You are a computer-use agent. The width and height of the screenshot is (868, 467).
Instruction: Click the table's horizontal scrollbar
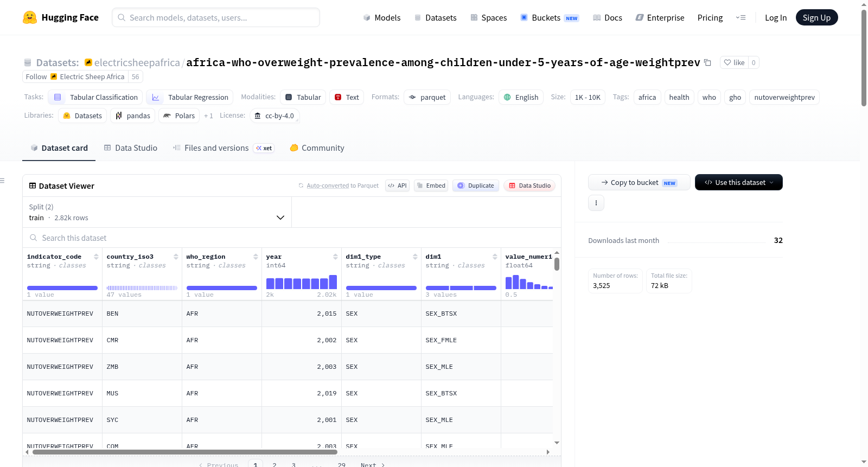[x=184, y=452]
